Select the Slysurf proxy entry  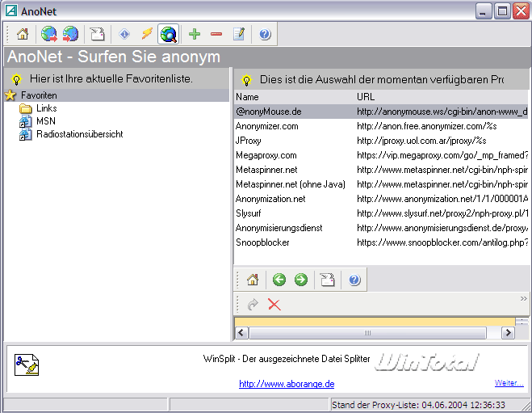coord(381,213)
